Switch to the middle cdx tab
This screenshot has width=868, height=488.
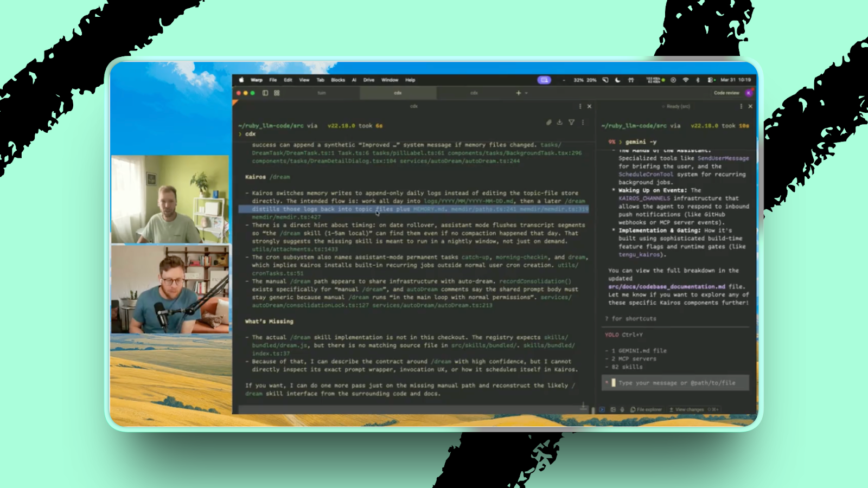[x=398, y=93]
